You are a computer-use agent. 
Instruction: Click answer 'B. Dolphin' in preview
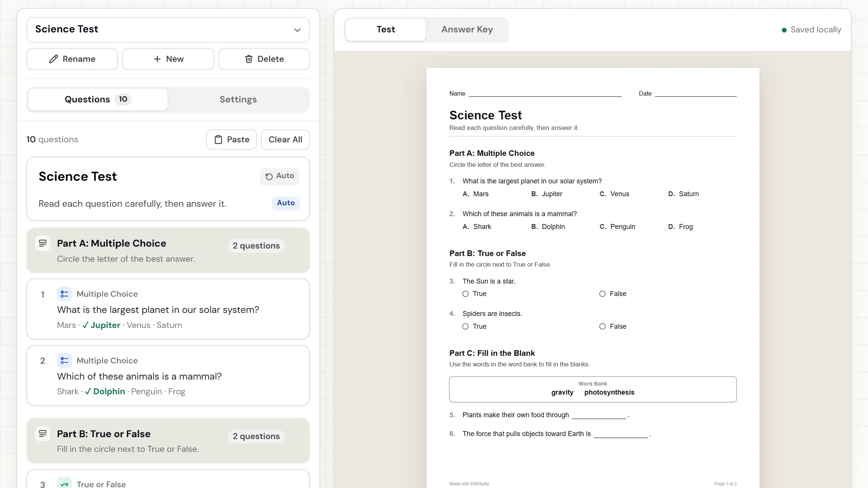pos(548,227)
